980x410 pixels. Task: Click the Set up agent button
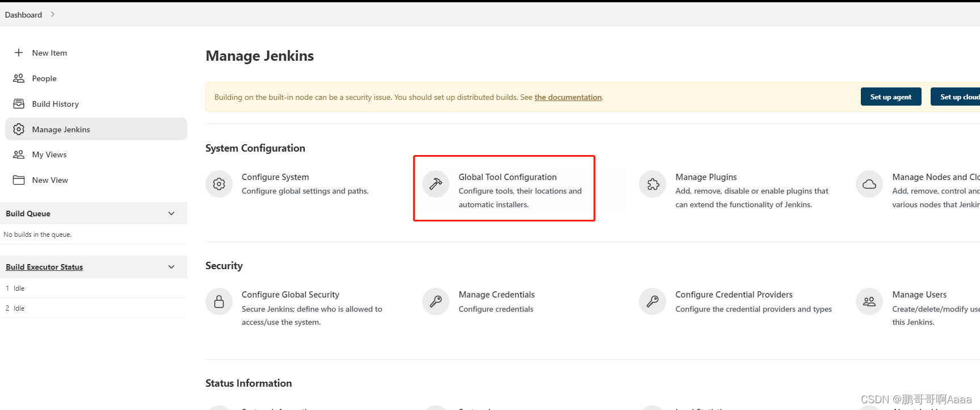(x=891, y=97)
